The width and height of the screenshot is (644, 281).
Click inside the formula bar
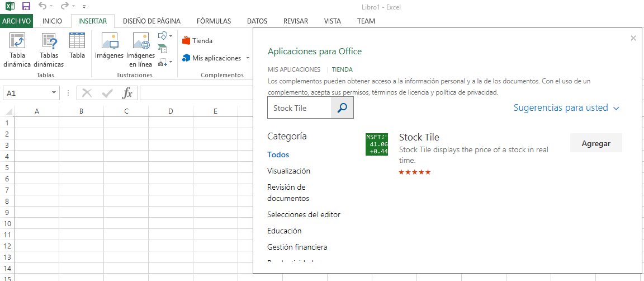coord(196,93)
